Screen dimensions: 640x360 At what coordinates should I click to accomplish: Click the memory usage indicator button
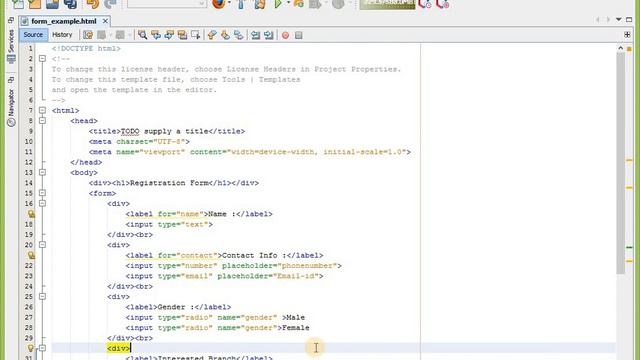[x=387, y=4]
